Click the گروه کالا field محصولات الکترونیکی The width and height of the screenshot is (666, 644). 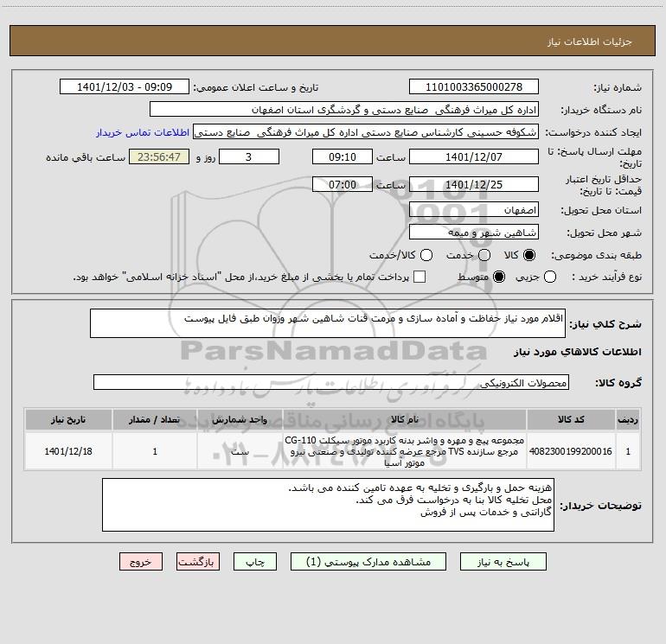331,382
